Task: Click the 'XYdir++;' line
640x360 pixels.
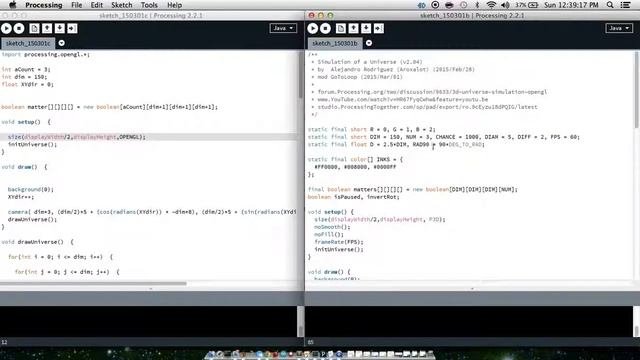Action: pos(21,197)
